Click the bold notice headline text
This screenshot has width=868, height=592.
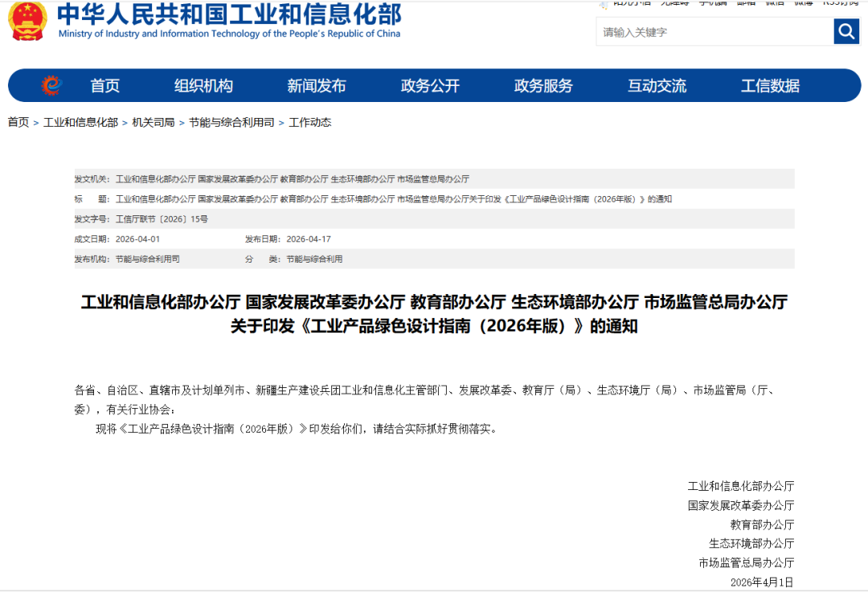434,314
